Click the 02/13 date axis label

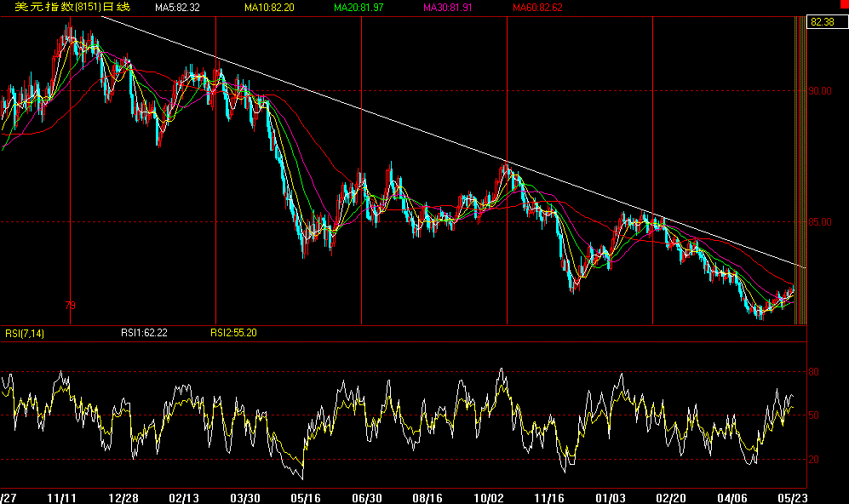coord(184,498)
